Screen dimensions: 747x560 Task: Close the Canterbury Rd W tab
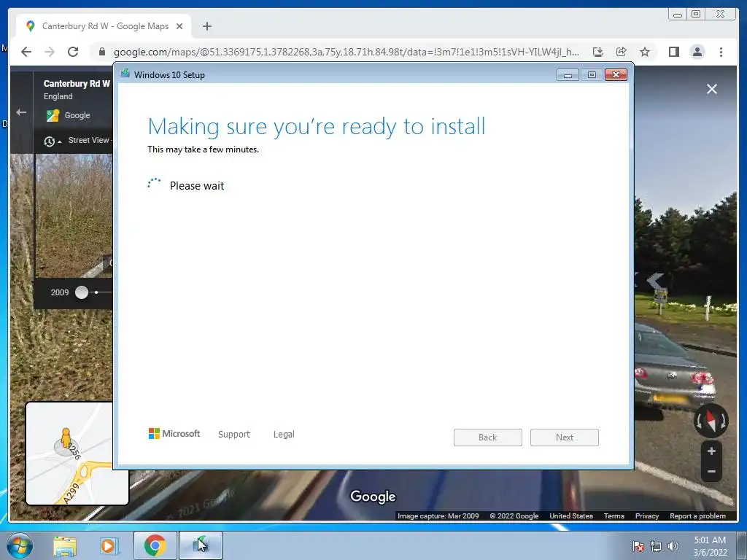179,27
